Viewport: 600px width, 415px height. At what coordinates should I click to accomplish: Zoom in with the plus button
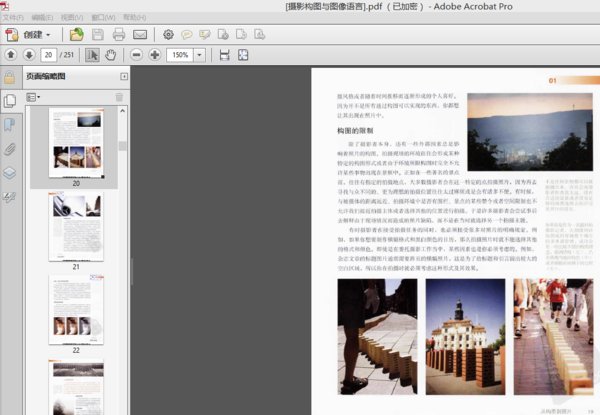pyautogui.click(x=154, y=54)
